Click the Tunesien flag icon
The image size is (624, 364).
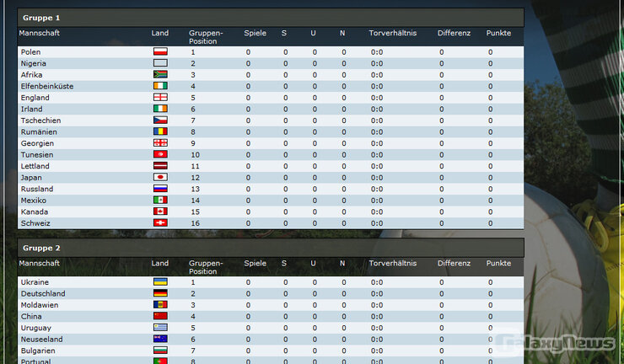(x=159, y=155)
